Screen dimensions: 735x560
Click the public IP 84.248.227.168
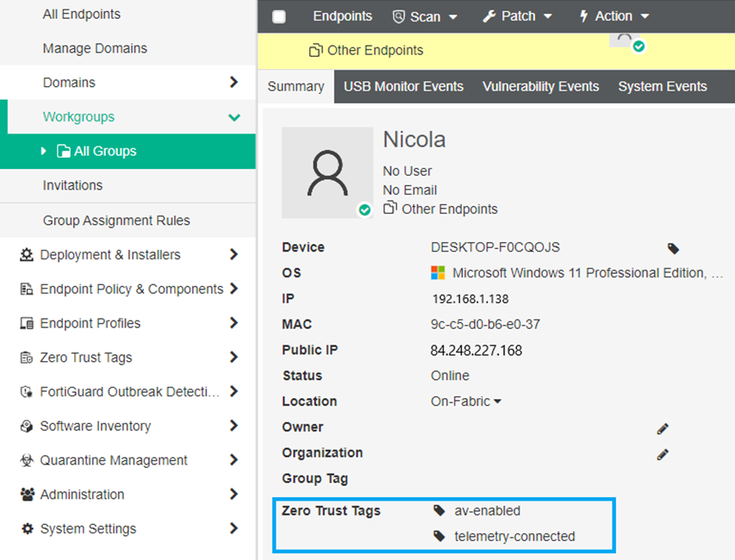click(477, 351)
